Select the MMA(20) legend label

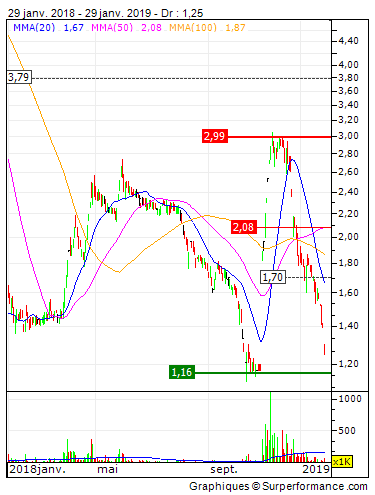[x=34, y=27]
